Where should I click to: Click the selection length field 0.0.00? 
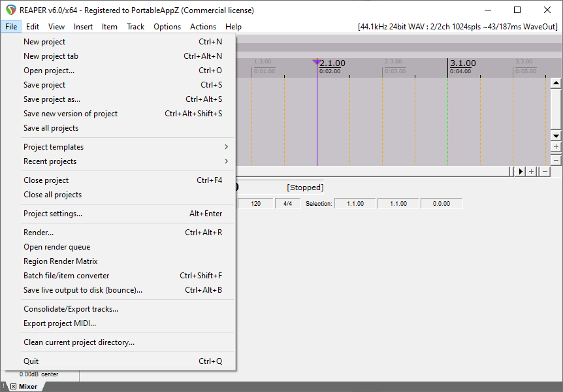pos(442,204)
